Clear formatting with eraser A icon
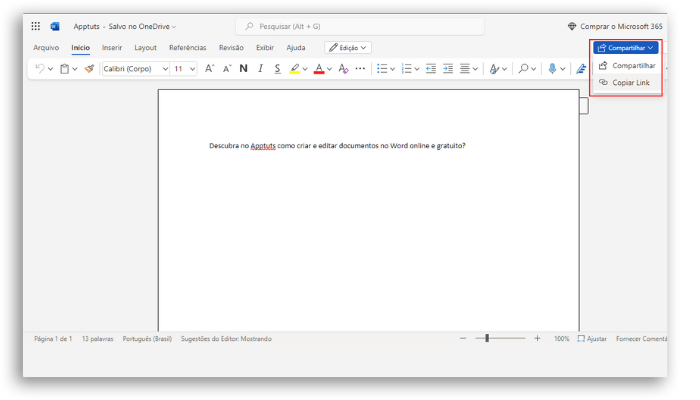The width and height of the screenshot is (700, 400). coord(343,69)
